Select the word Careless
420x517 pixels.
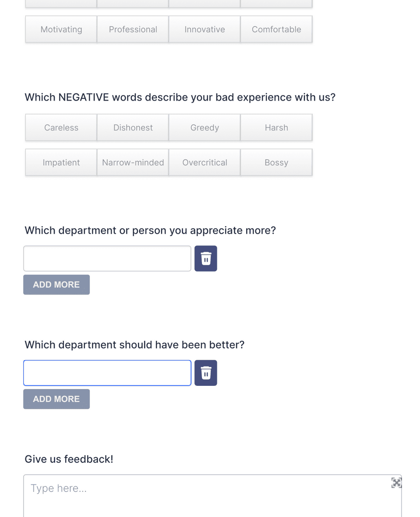(x=61, y=128)
